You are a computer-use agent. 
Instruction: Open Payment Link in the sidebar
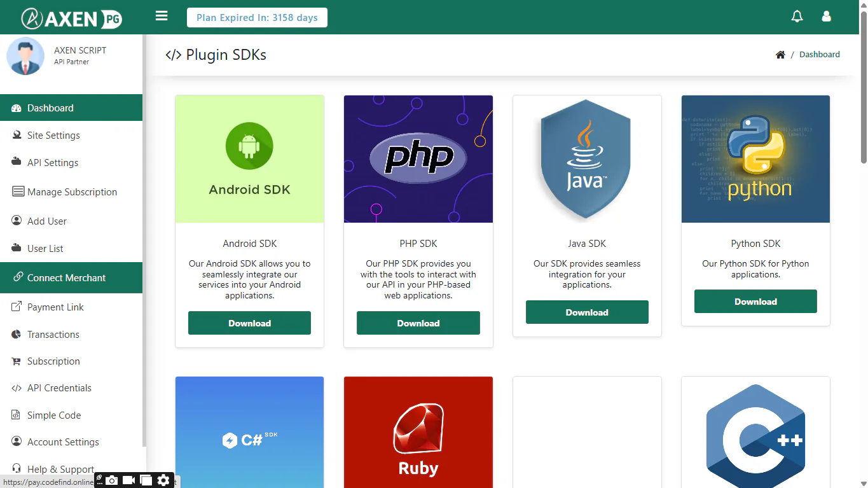coord(71,307)
